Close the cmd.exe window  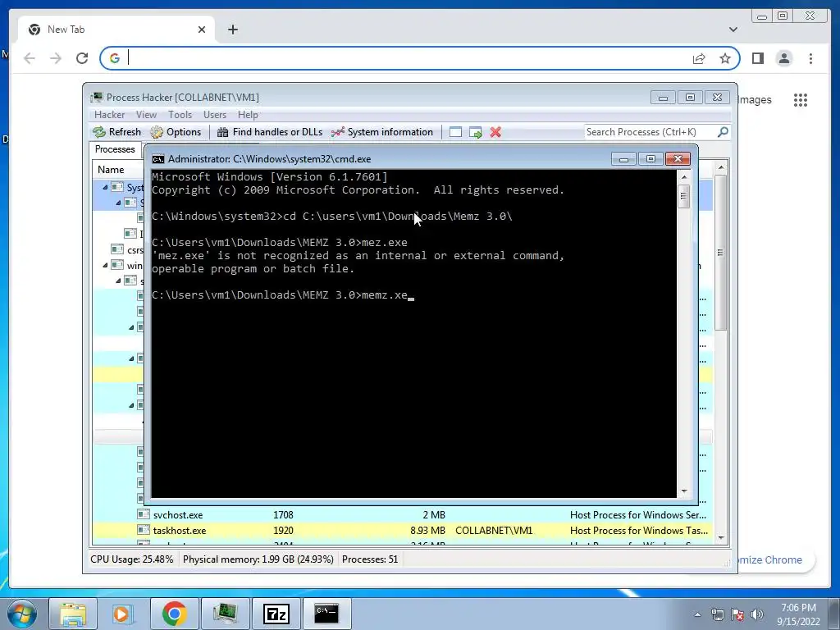pos(678,158)
